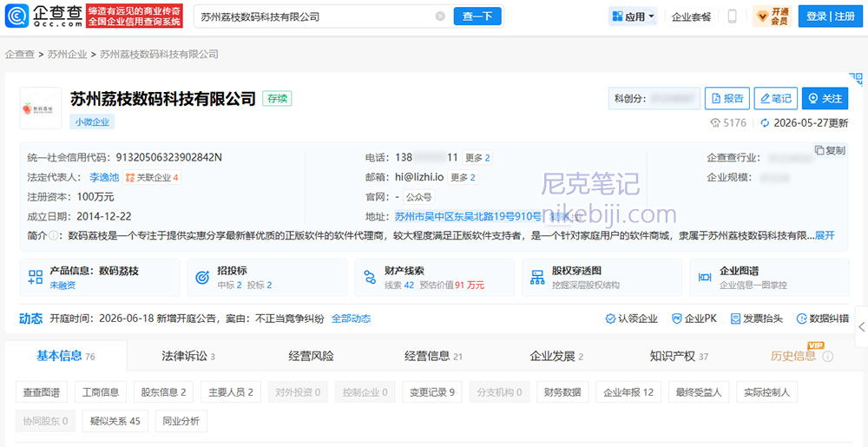Click the 认领企业 icon link
Screen dimensions: 868x447
click(x=632, y=319)
